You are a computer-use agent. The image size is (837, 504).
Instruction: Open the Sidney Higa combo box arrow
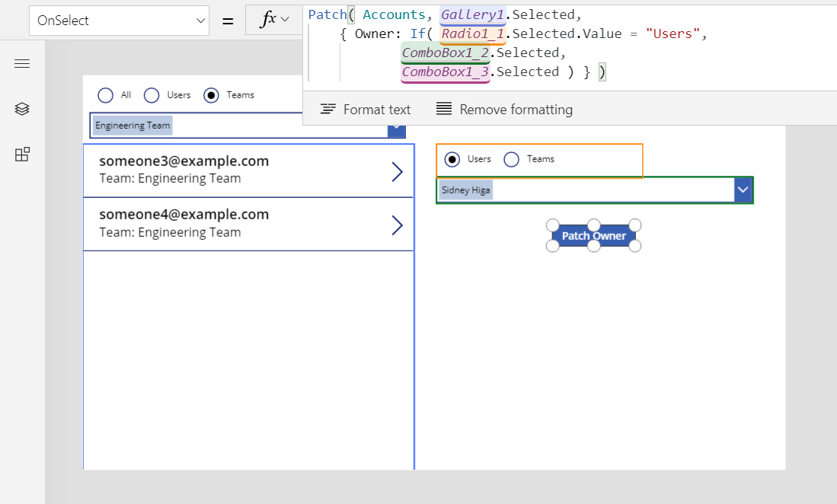[x=743, y=190]
